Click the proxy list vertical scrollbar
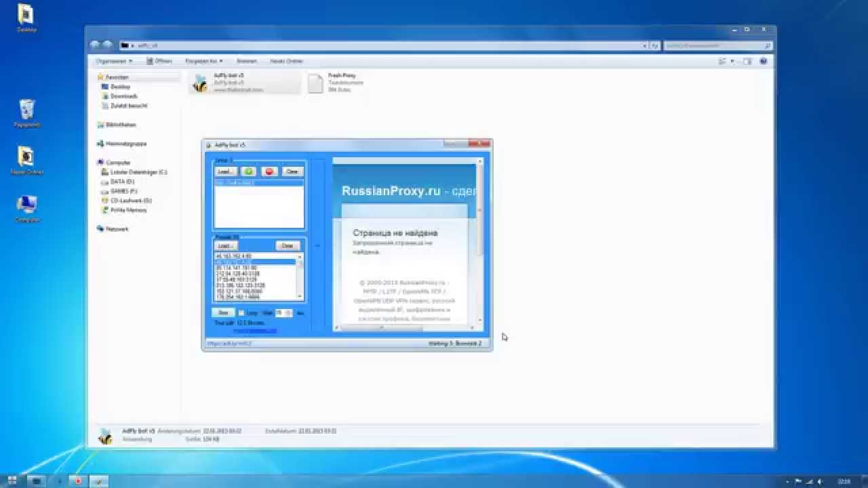The image size is (868, 488). (300, 276)
